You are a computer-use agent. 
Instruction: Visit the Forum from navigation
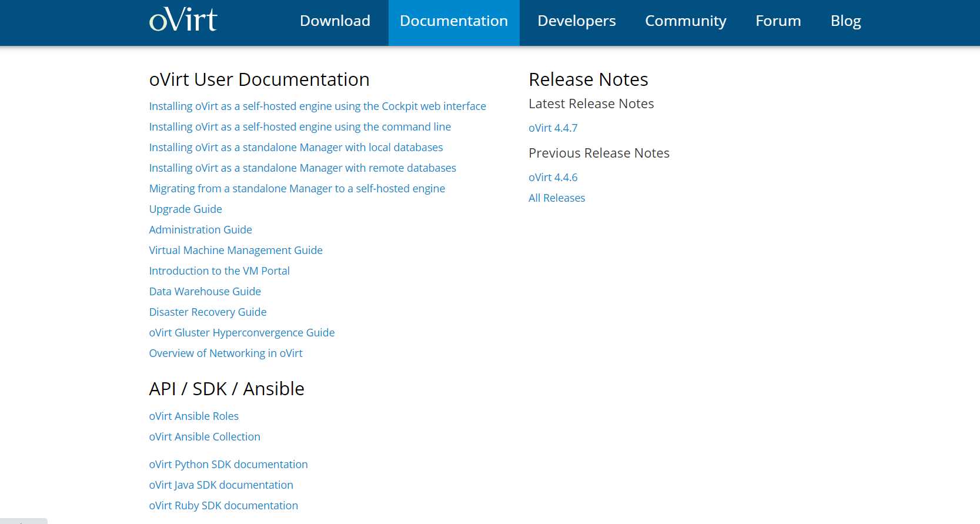coord(778,21)
